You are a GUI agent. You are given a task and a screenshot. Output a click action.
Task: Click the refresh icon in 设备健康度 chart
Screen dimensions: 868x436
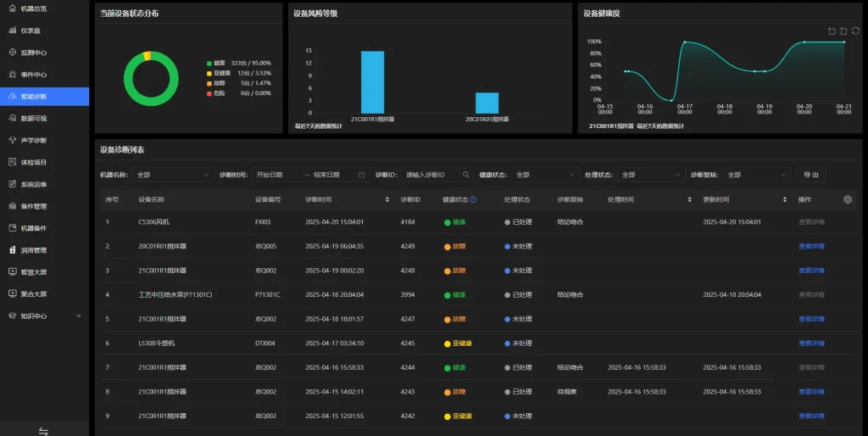pos(855,31)
